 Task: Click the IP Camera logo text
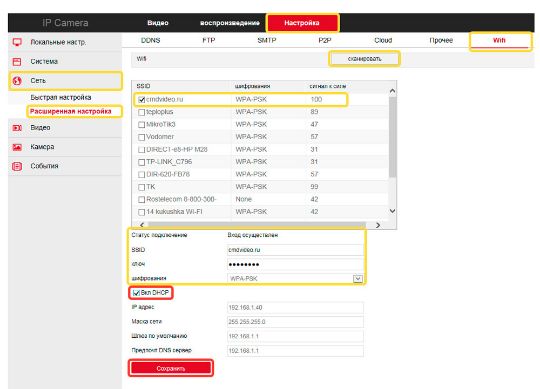click(65, 23)
